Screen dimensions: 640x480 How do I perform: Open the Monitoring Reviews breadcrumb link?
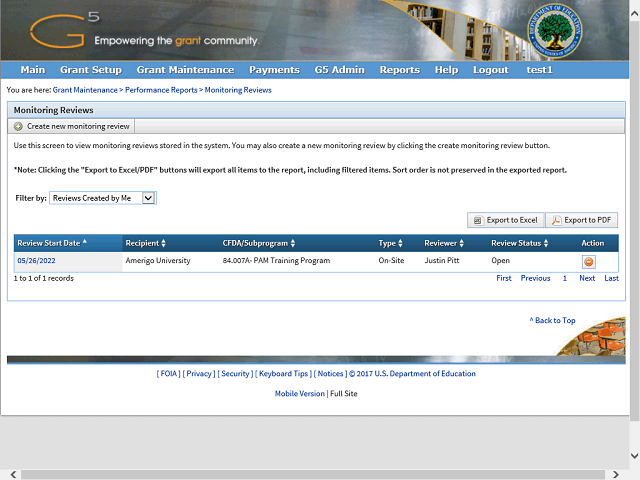[238, 90]
